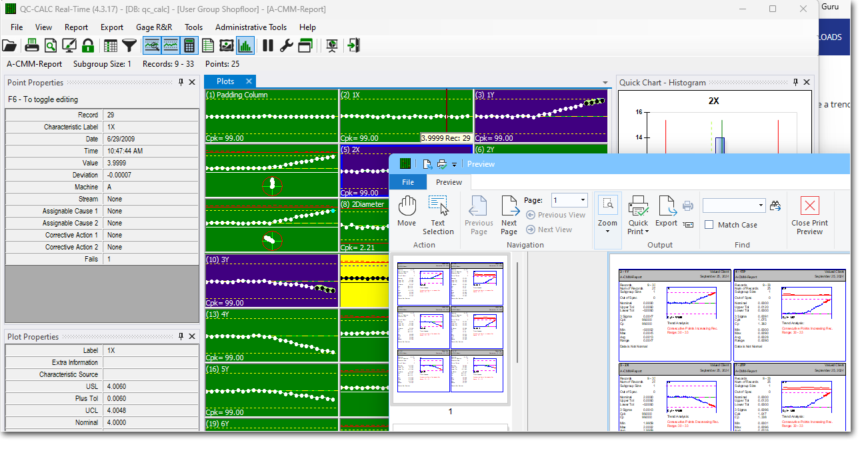This screenshot has height=451, width=868.
Task: Click the wrench settings icon
Action: (x=287, y=45)
